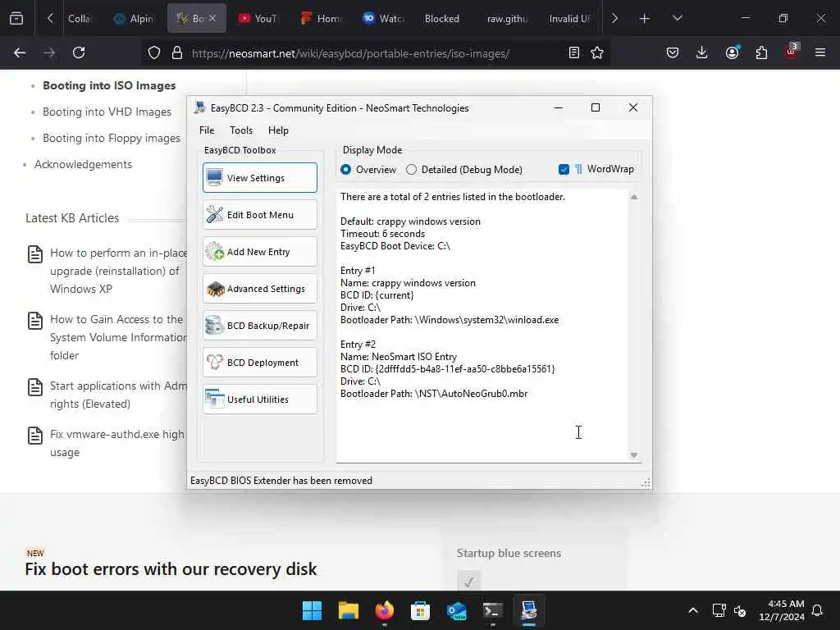The height and width of the screenshot is (630, 840).
Task: Open the Extensions puzzle icon
Action: click(x=761, y=52)
